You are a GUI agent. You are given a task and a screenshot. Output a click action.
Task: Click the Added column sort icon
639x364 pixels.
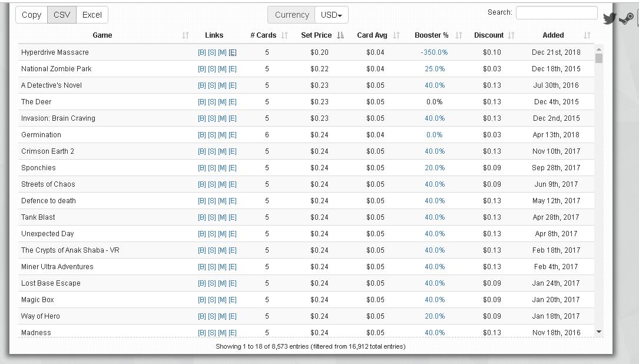pyautogui.click(x=587, y=35)
